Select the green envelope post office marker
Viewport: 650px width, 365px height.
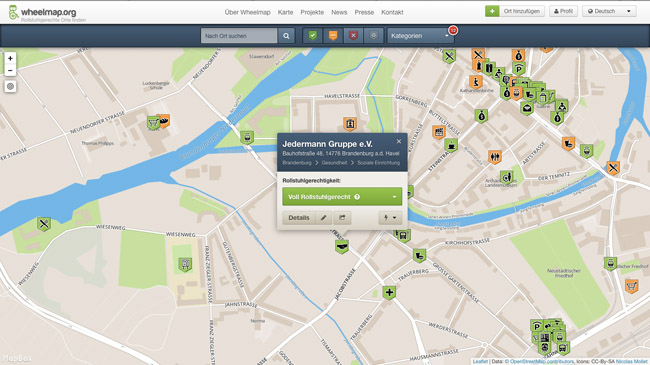pyautogui.click(x=527, y=108)
